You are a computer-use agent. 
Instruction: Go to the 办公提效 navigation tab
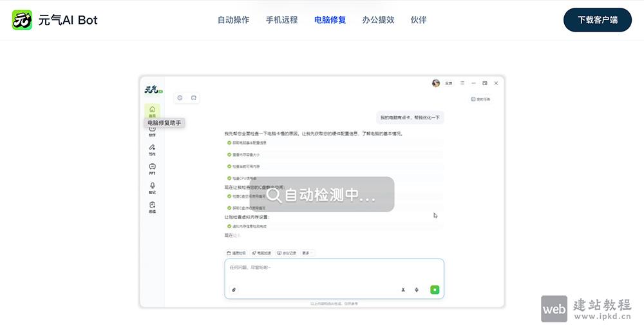click(378, 20)
